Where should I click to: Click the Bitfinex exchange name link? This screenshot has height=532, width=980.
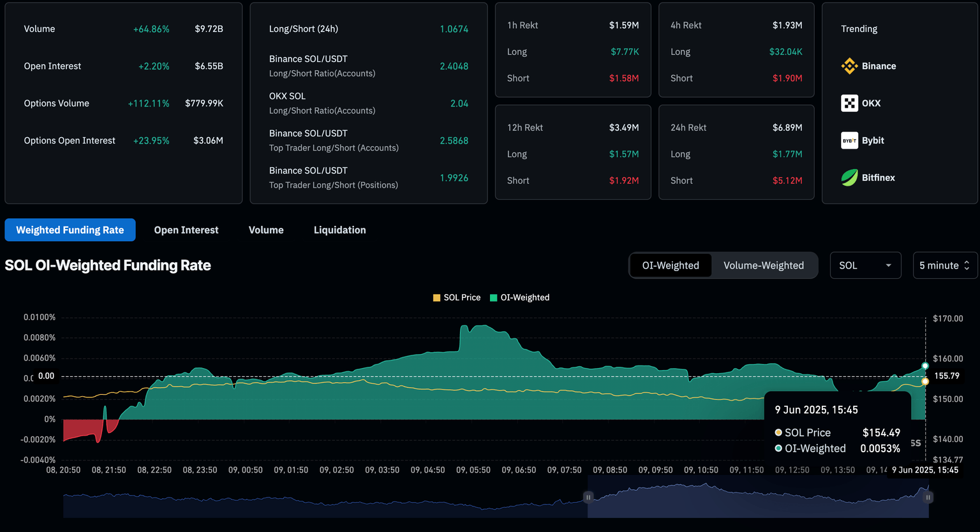coord(878,178)
